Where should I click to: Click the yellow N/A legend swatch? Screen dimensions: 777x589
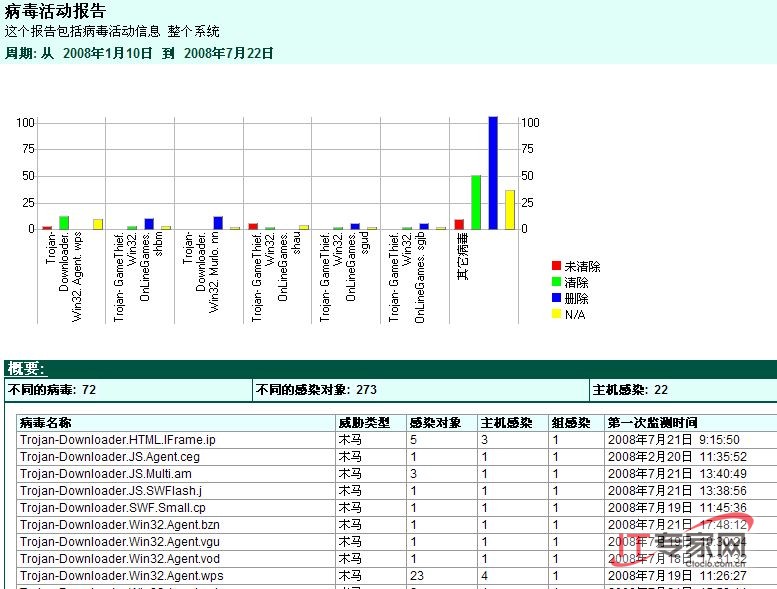[556, 313]
